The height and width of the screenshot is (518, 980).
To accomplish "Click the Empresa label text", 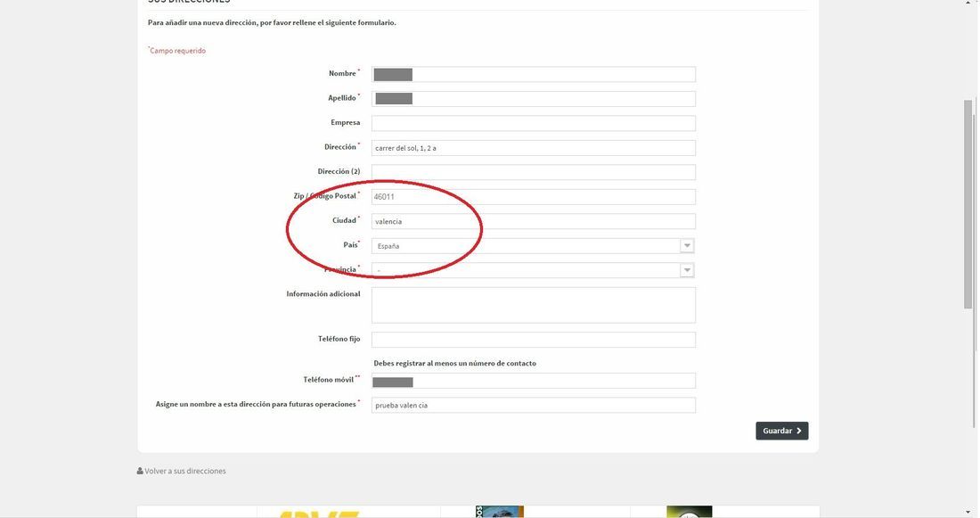I will (x=346, y=123).
